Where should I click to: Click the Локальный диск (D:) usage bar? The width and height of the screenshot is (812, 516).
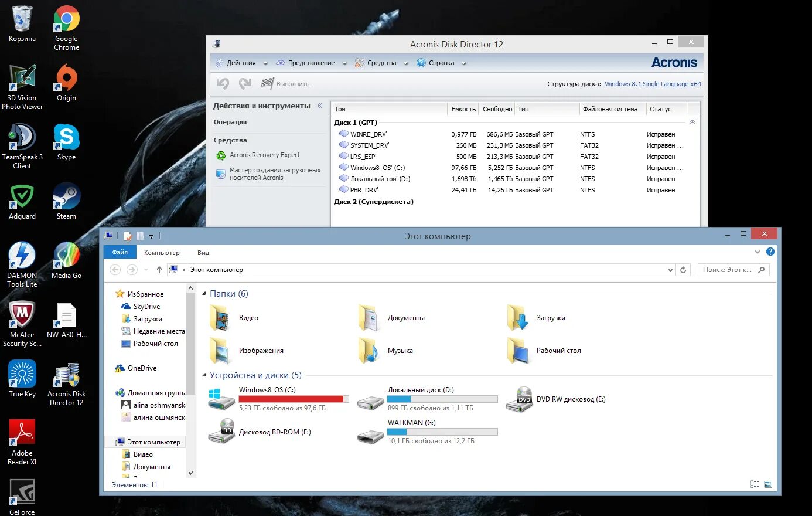coord(442,399)
